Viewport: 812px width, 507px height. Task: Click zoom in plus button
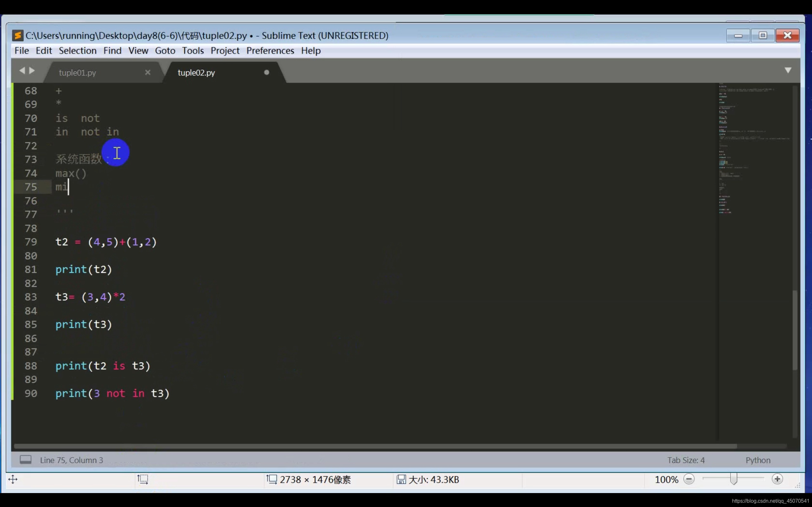pos(777,479)
